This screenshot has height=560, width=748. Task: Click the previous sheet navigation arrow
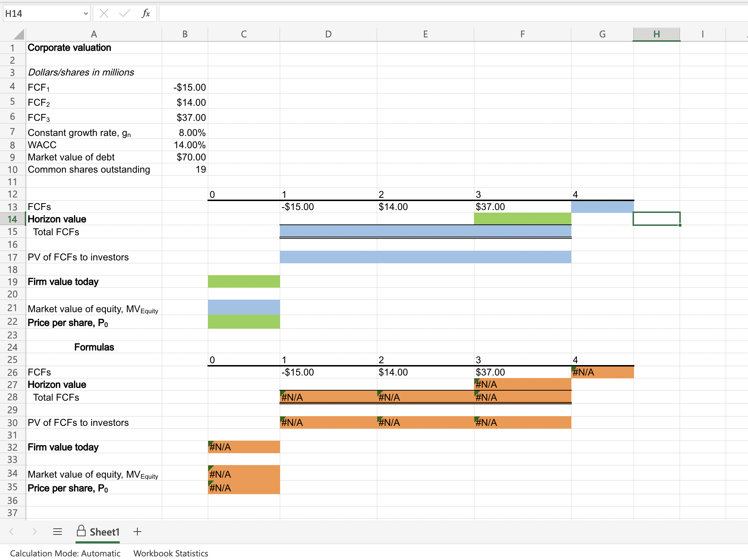[11, 532]
